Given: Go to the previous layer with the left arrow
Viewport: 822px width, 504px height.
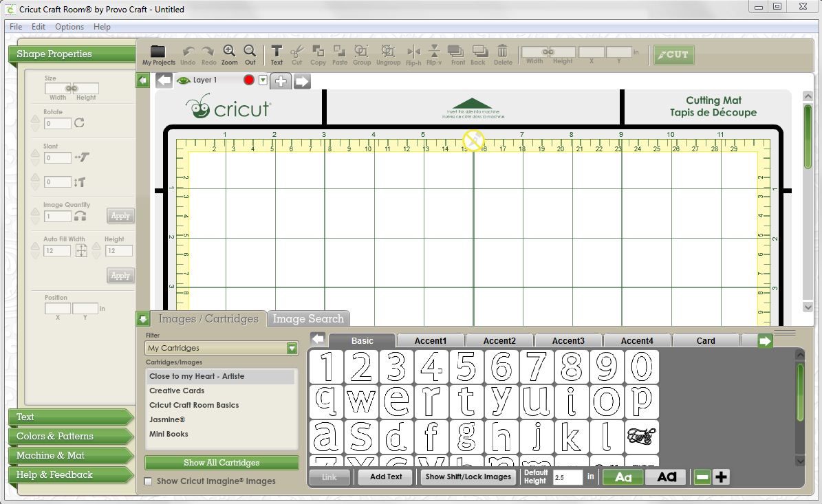Looking at the screenshot, I should pyautogui.click(x=164, y=80).
